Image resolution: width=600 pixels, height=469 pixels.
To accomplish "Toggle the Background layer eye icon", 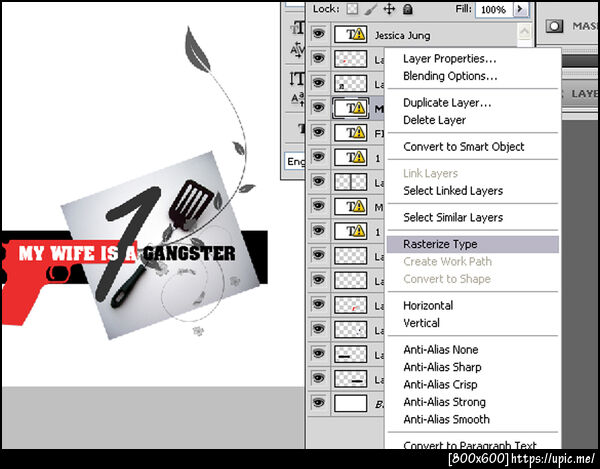I will click(318, 402).
